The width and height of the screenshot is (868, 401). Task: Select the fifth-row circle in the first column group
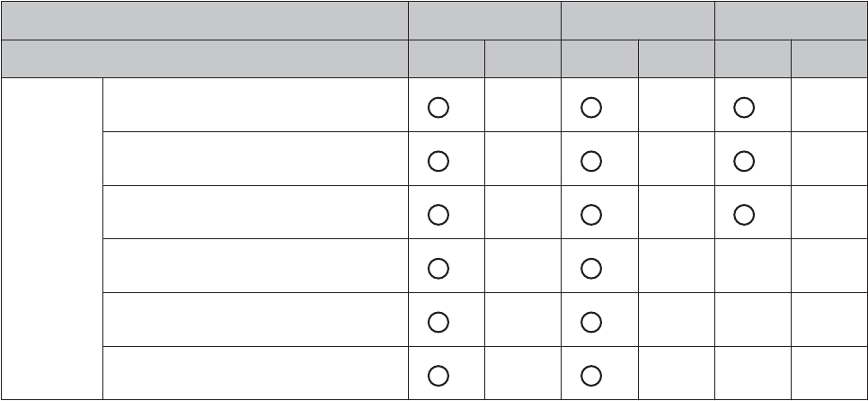pyautogui.click(x=438, y=320)
